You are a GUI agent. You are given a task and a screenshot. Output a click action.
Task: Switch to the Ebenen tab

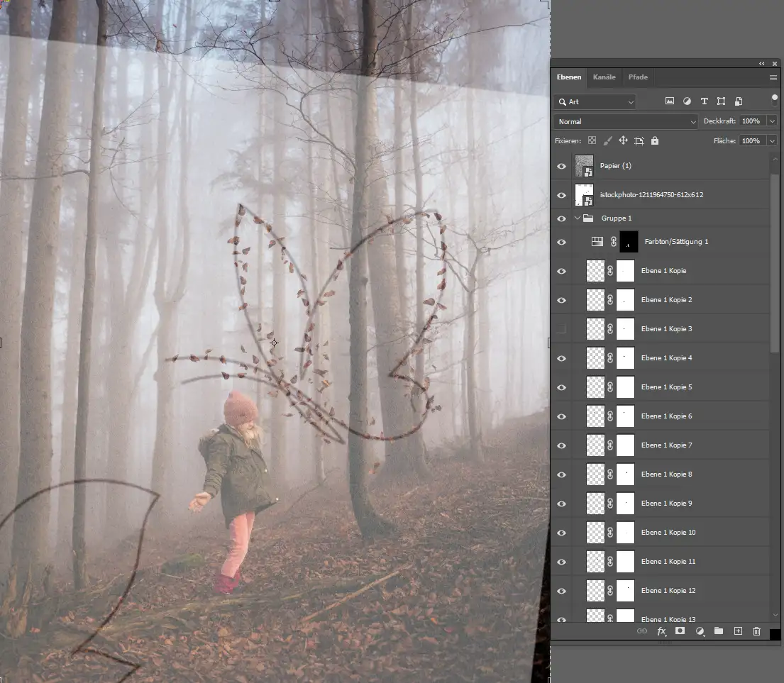click(569, 77)
